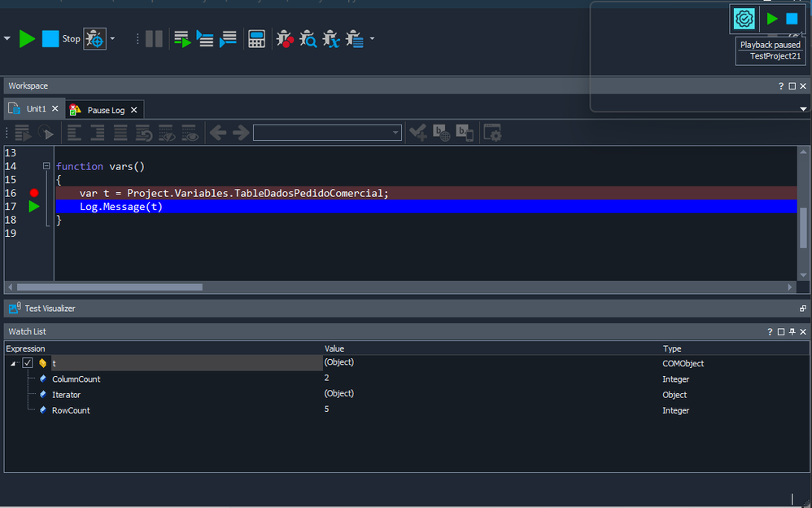Remove the red breakpoint on line 16

34,193
